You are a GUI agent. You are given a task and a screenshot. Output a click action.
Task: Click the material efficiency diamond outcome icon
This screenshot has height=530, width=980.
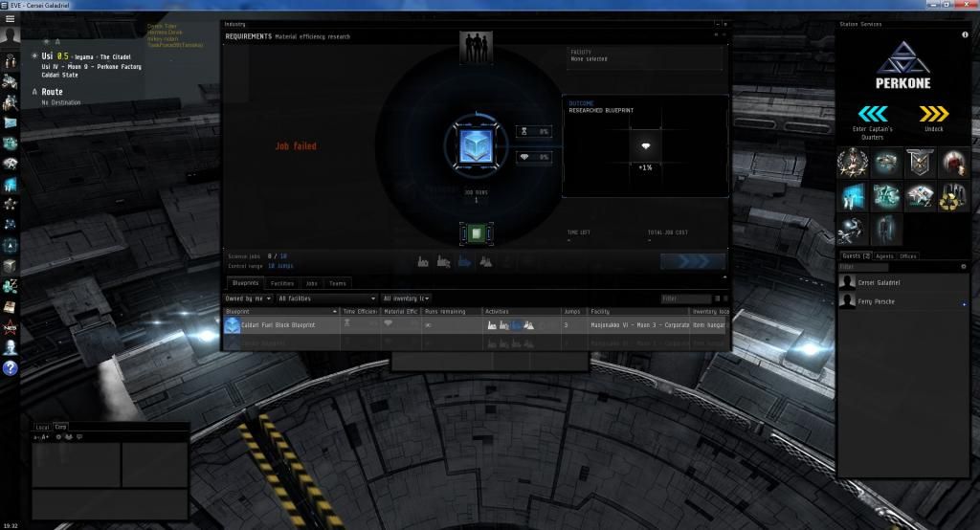pos(646,145)
